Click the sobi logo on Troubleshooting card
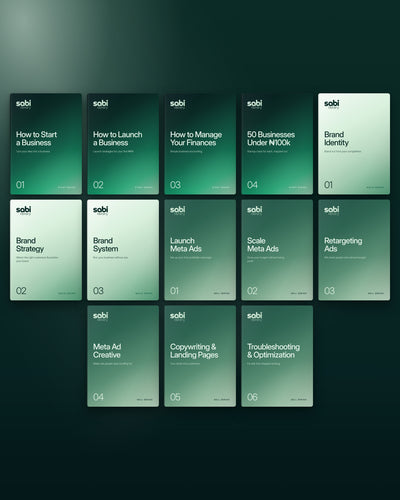This screenshot has height=500, width=400. tap(255, 316)
